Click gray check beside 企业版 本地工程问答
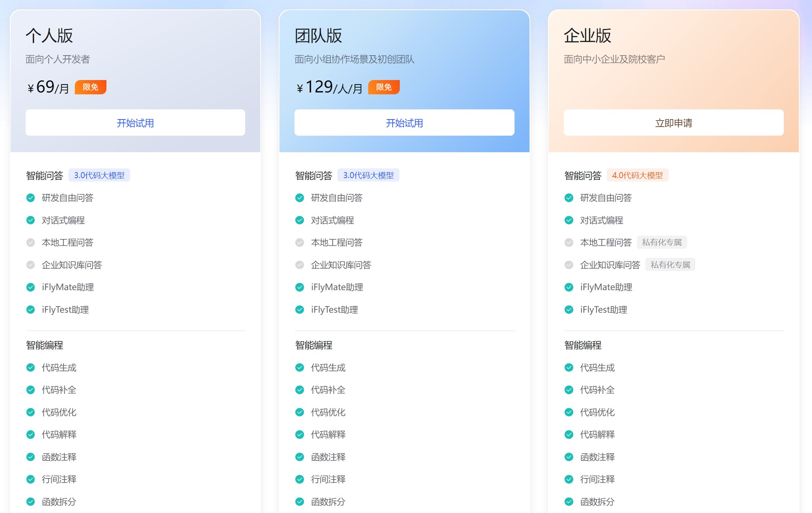Image resolution: width=812 pixels, height=513 pixels. coord(569,242)
